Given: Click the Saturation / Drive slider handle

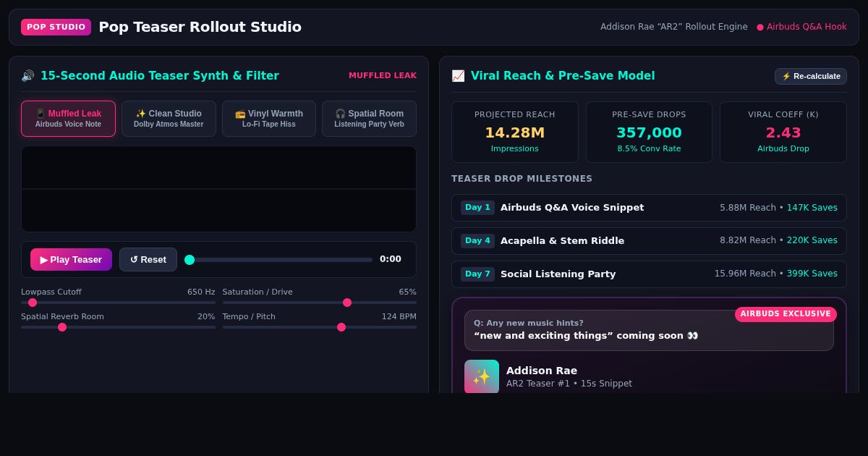Looking at the screenshot, I should [347, 303].
